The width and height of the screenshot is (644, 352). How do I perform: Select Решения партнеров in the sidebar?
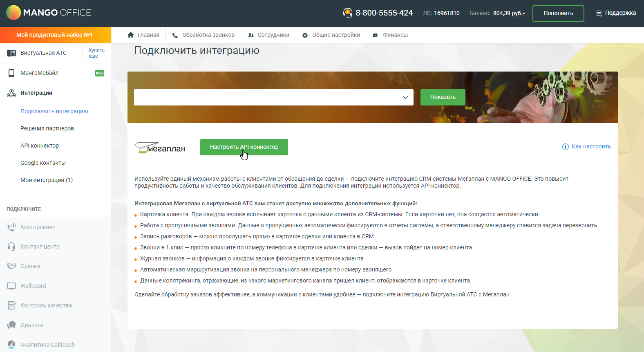point(47,128)
